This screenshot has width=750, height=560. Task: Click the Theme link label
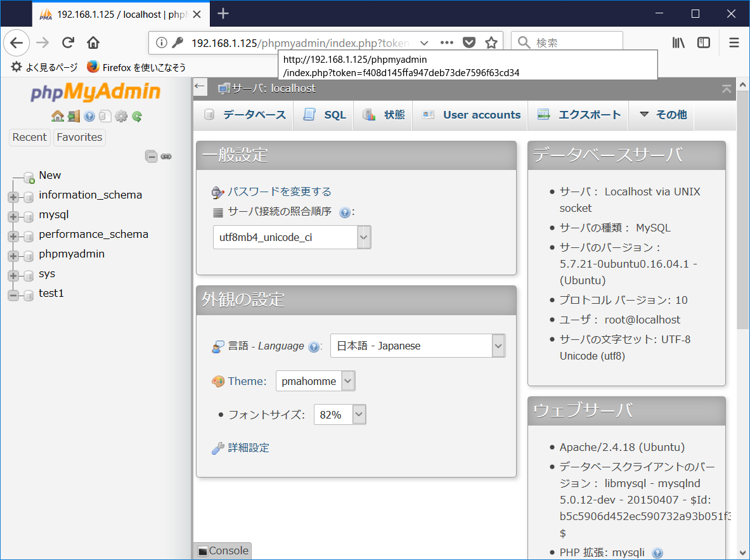(x=247, y=381)
